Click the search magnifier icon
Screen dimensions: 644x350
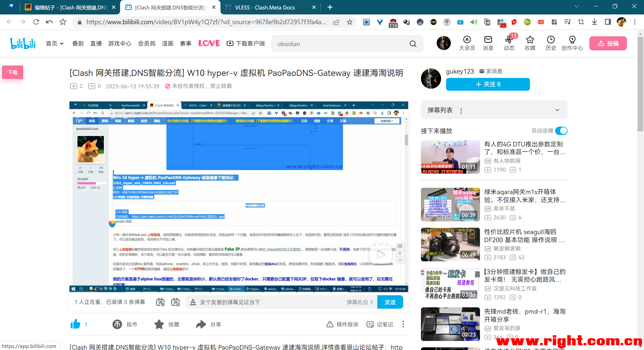(x=413, y=44)
